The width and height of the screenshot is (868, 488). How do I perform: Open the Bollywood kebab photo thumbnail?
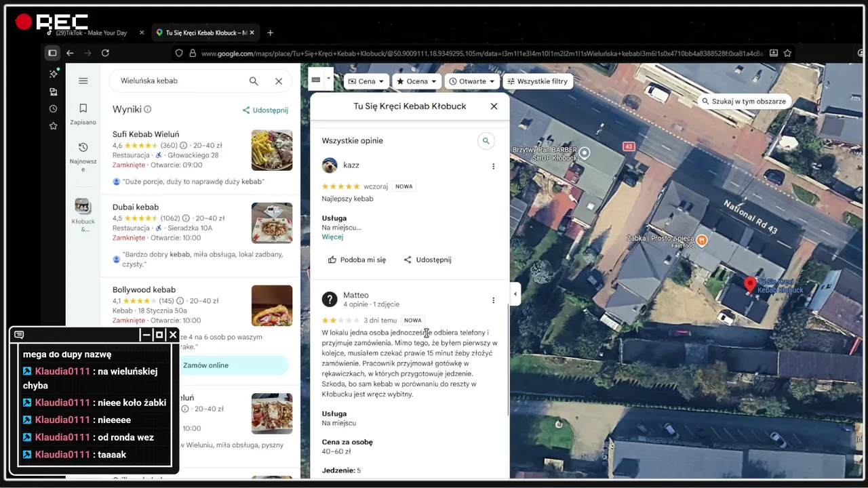tap(272, 306)
